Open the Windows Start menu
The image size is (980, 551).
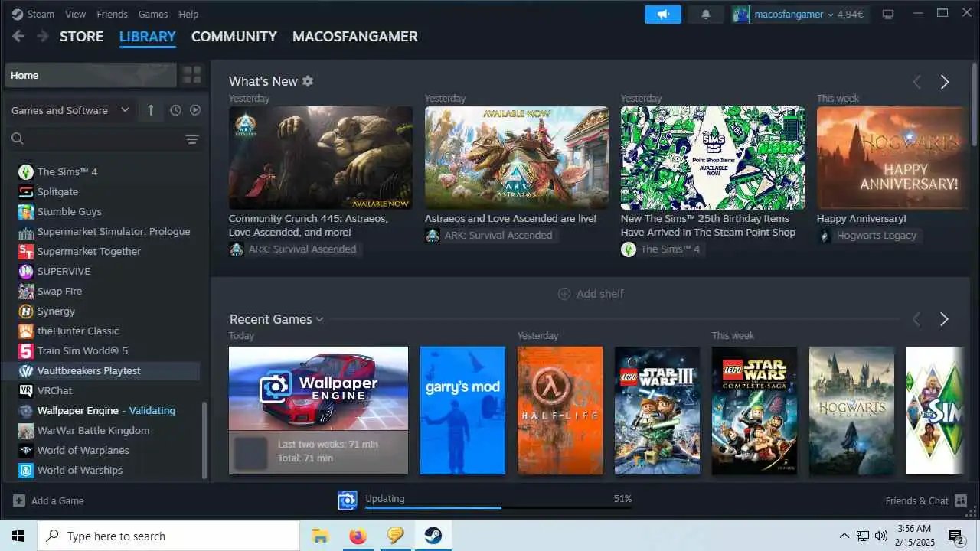18,536
